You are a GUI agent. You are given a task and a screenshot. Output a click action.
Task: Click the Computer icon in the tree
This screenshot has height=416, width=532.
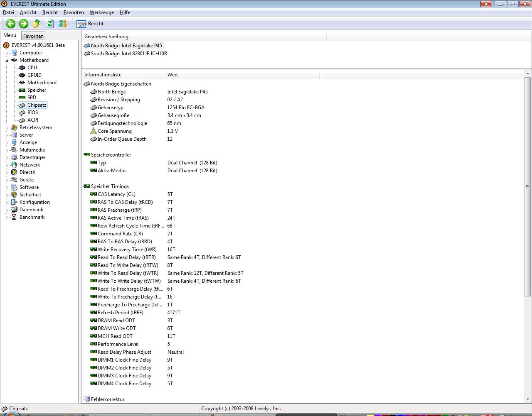pos(14,53)
